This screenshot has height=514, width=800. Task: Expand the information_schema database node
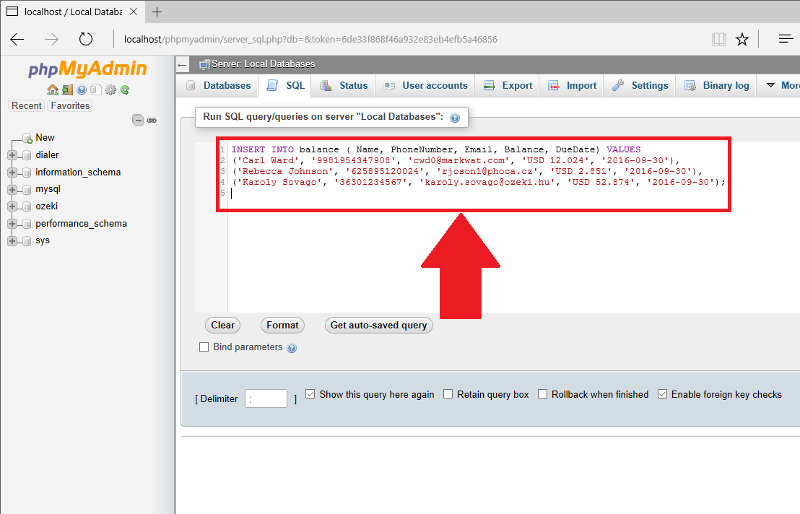tap(12, 172)
